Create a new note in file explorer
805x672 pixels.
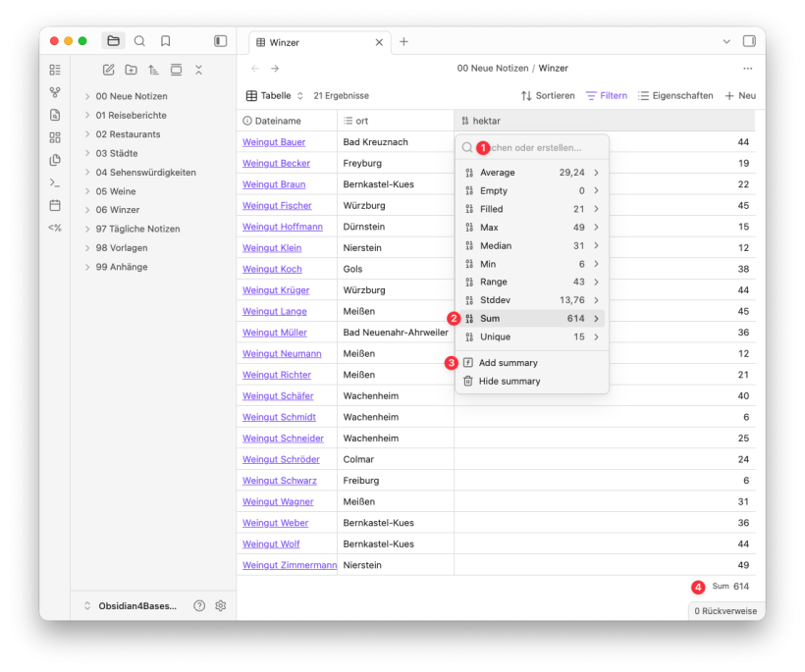click(x=109, y=70)
